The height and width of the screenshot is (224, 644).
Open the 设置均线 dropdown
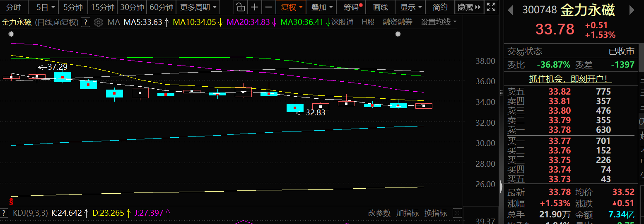[x=439, y=22]
